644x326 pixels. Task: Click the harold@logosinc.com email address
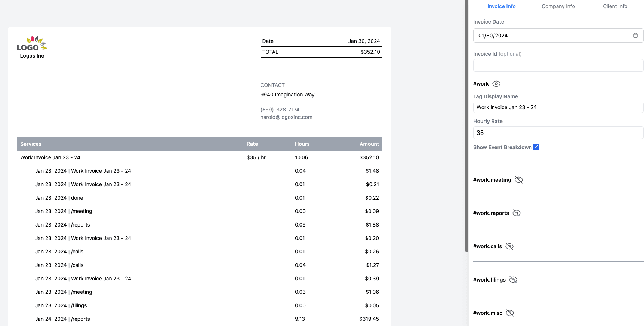click(x=286, y=117)
